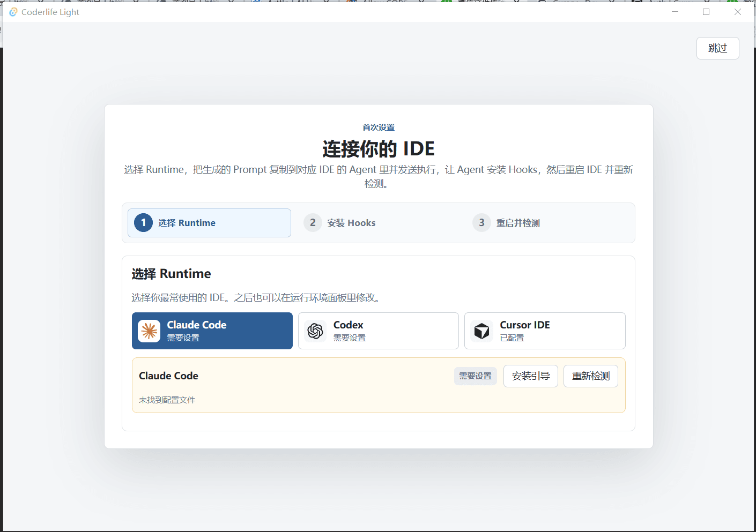Click the 已配置 status under Cursor IDE
The width and height of the screenshot is (756, 532).
(x=512, y=338)
